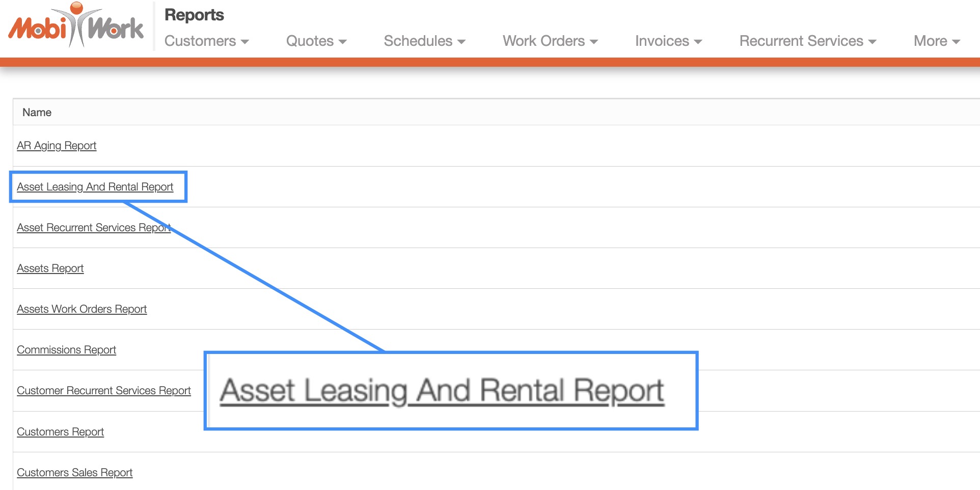Open the Customers Report link
The height and width of the screenshot is (490, 980).
(61, 432)
